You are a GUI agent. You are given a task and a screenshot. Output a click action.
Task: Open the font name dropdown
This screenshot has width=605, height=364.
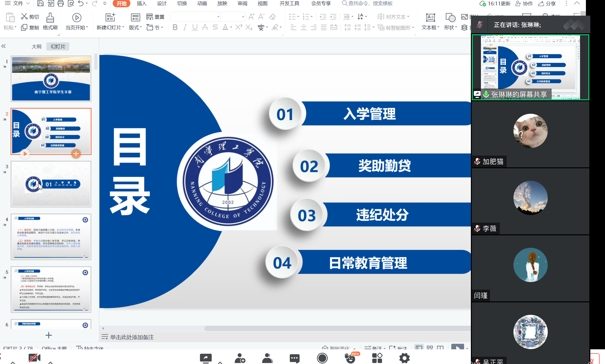[x=218, y=17]
